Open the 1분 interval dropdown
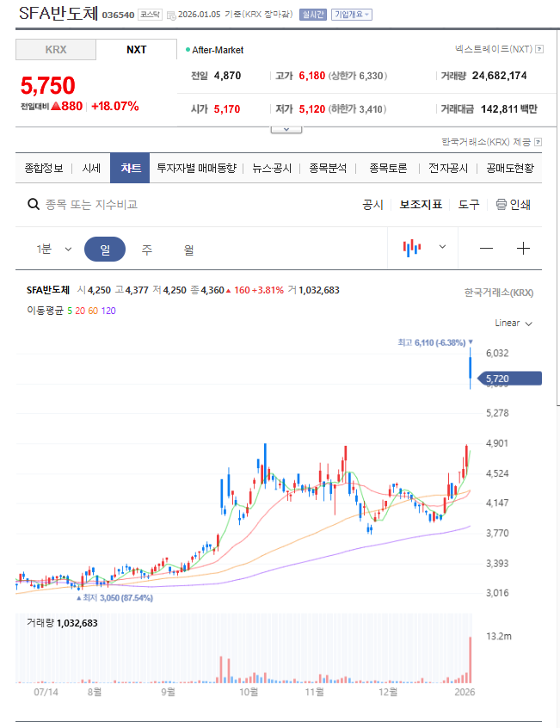This screenshot has width=560, height=728. (x=54, y=250)
